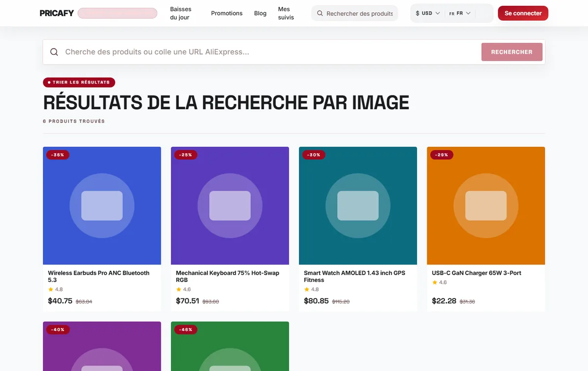Open the Wireless Earbuds Pro product image
The image size is (588, 371).
[102, 206]
